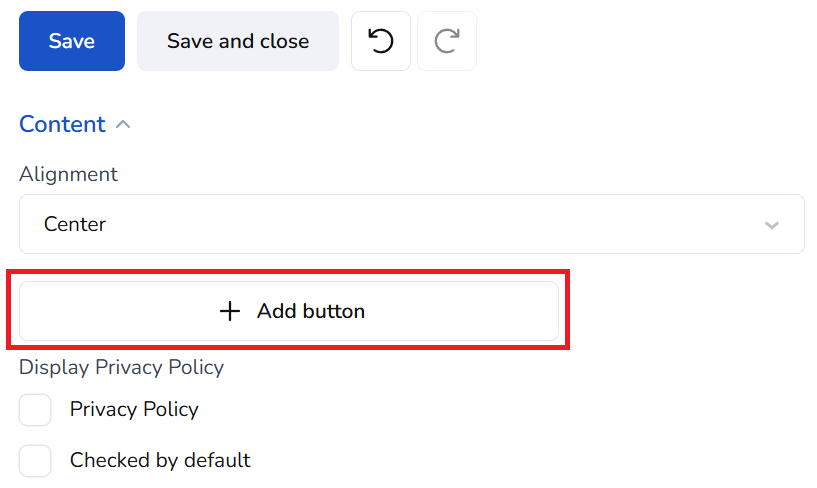Viewport: 817px width, 488px height.
Task: Click the undo arrow icon
Action: coord(380,41)
